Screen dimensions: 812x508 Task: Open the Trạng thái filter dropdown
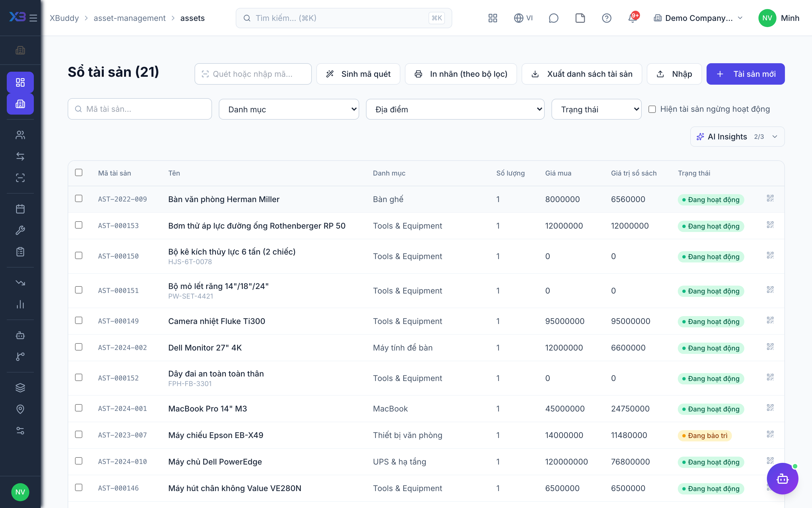[596, 109]
